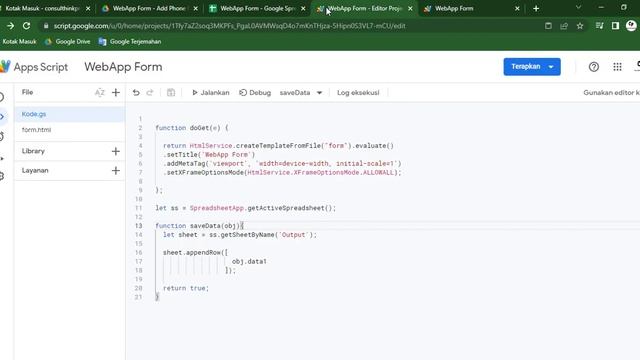
Task: Add a Library with plus icon
Action: click(116, 151)
